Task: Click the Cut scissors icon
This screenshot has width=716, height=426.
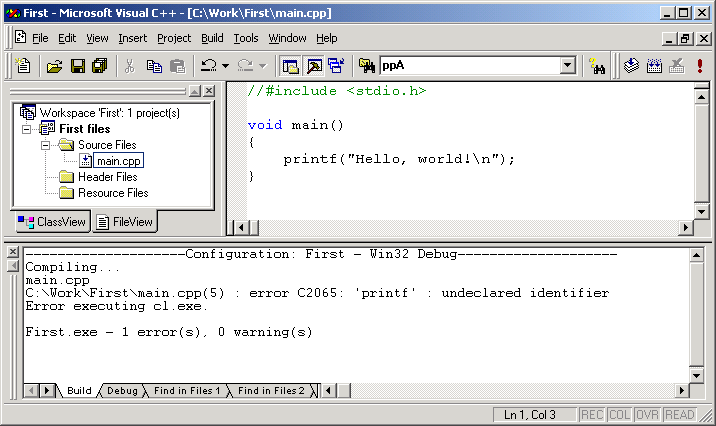Action: click(130, 66)
